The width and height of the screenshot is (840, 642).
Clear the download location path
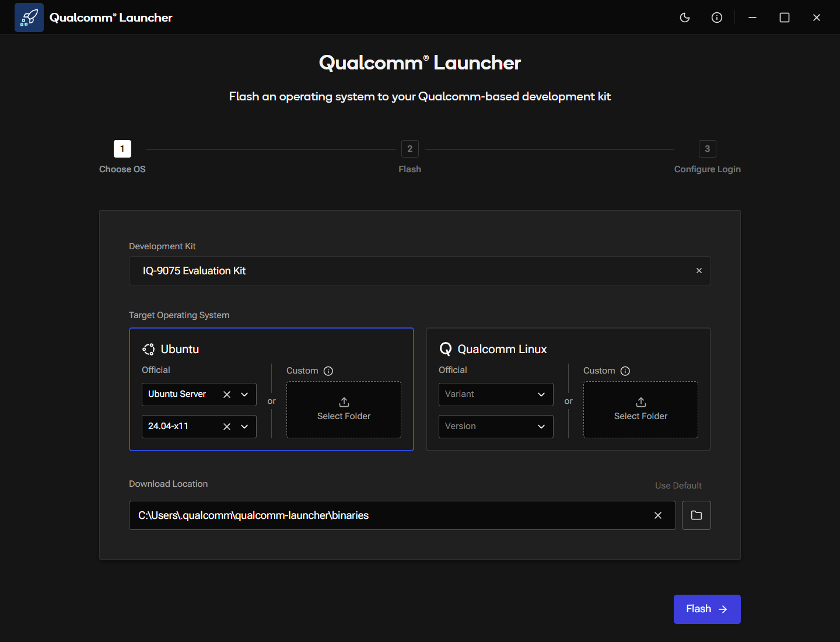[x=658, y=515]
